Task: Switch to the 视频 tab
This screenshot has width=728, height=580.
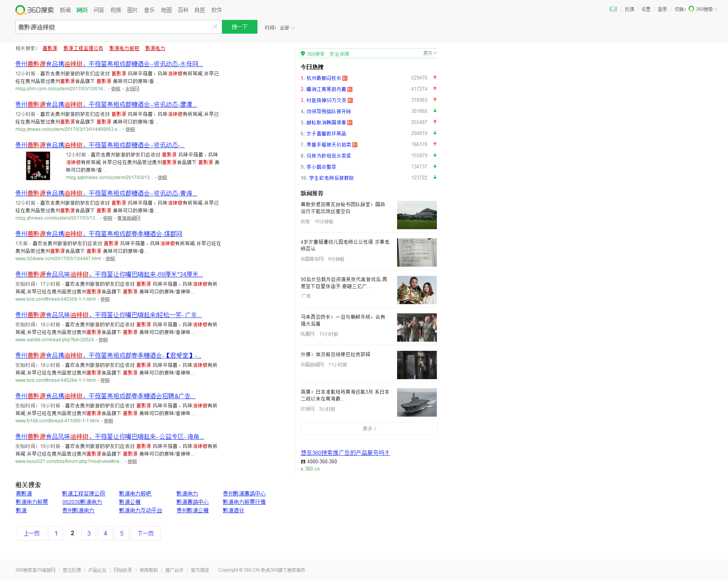Action: [116, 10]
